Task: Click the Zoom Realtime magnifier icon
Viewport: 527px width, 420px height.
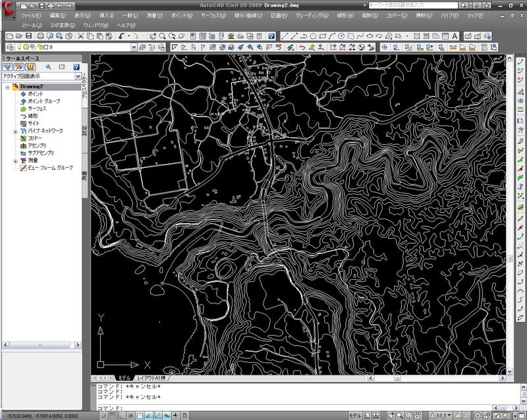Action: click(162, 36)
